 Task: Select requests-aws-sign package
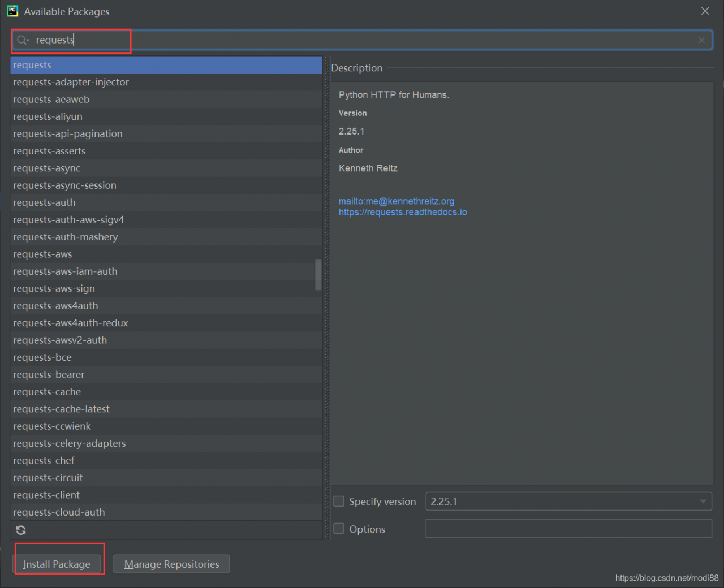pyautogui.click(x=166, y=289)
